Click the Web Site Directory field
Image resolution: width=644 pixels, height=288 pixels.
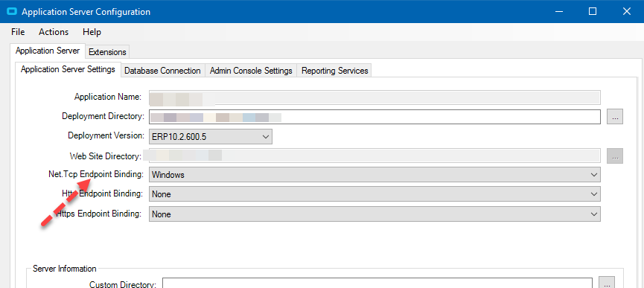tap(374, 156)
